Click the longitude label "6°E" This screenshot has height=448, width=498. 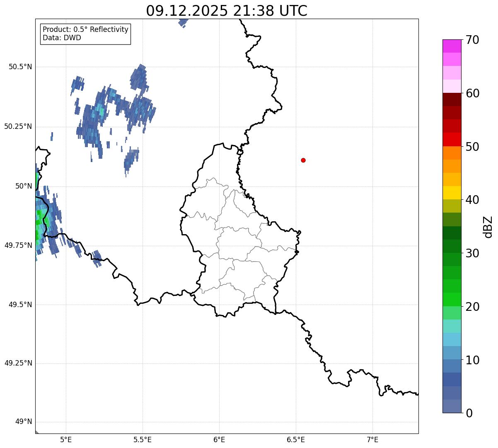coord(219,439)
